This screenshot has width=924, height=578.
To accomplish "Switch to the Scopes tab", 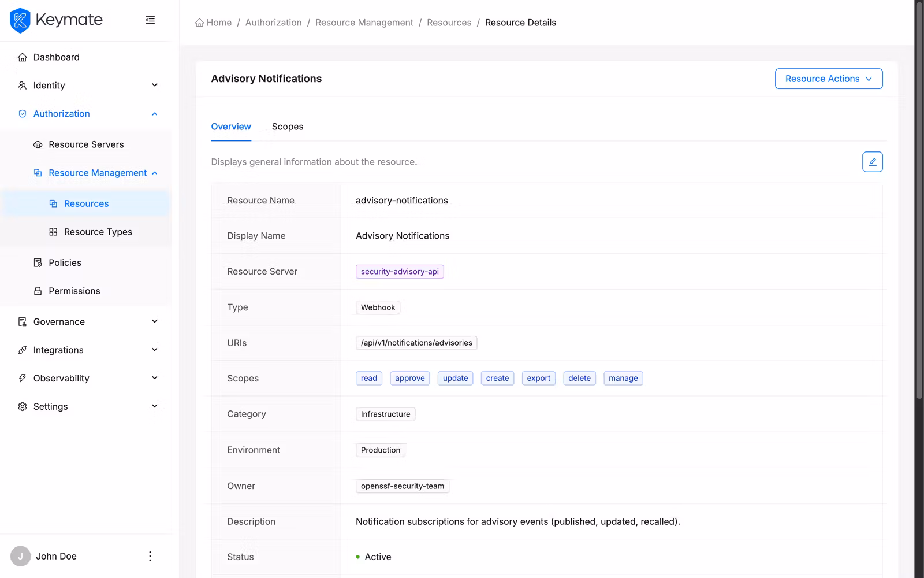I will point(287,127).
